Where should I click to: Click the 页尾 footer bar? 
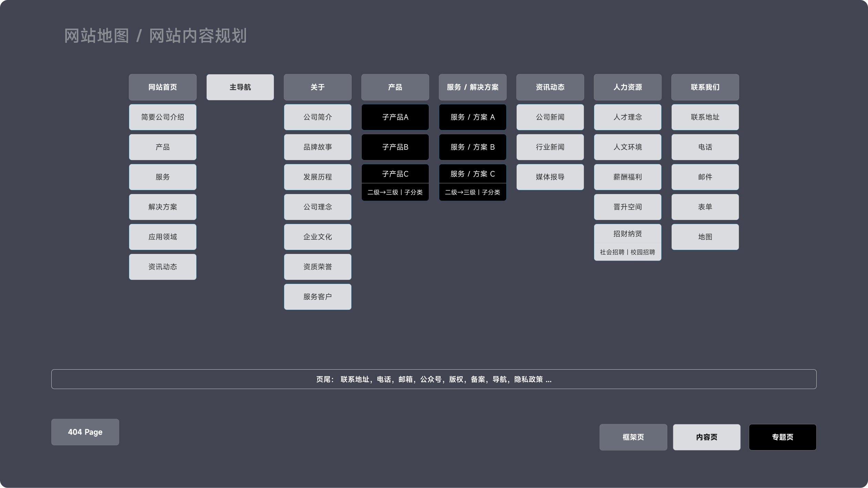[434, 379]
